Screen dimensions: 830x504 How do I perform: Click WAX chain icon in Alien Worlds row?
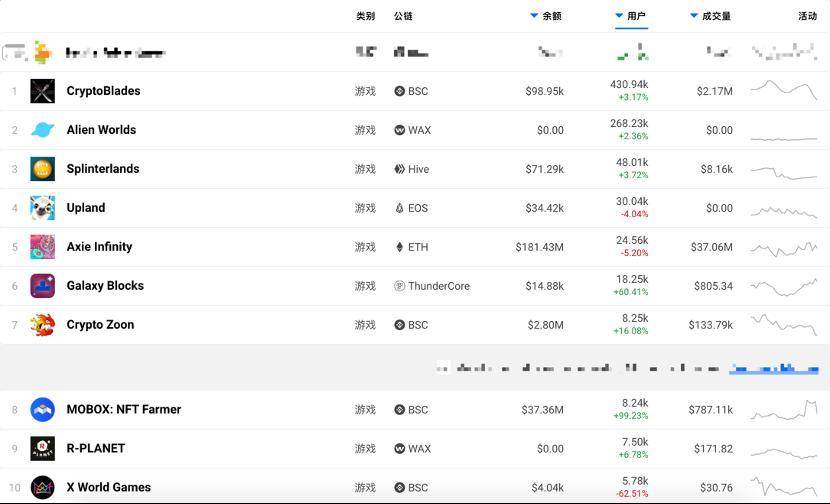coord(400,130)
